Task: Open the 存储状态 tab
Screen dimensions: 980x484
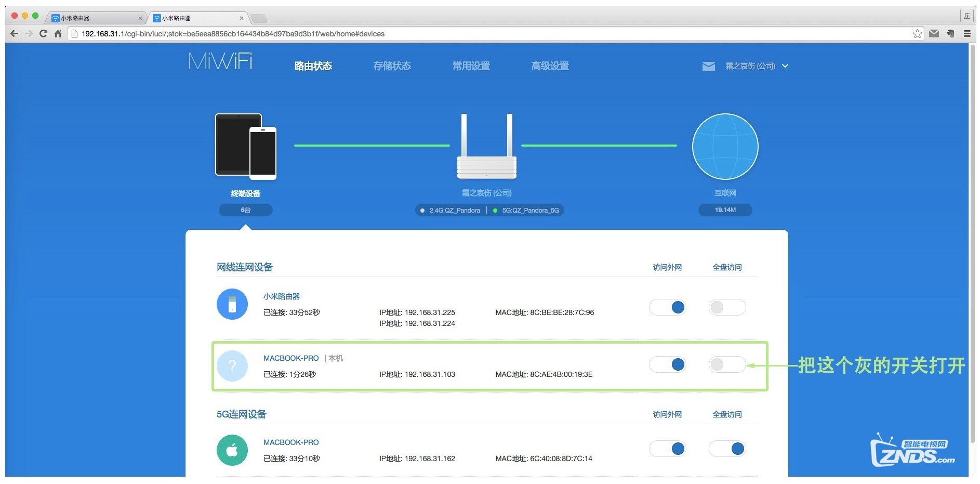Action: tap(392, 66)
